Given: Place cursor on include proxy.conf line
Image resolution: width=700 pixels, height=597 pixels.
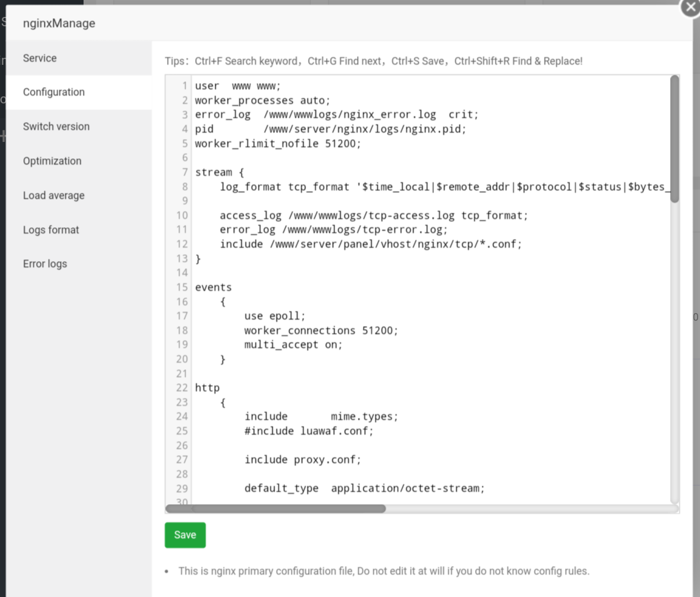Looking at the screenshot, I should pyautogui.click(x=302, y=460).
